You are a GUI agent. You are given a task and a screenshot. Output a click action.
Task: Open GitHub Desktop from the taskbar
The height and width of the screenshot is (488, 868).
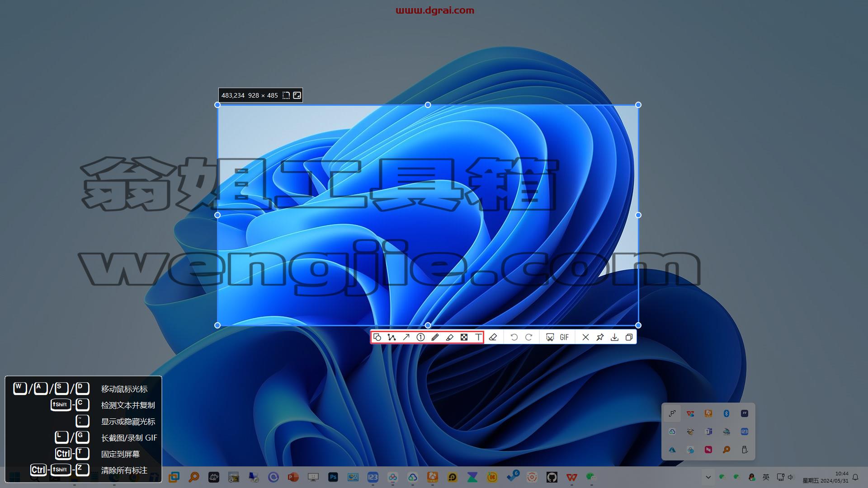click(552, 477)
